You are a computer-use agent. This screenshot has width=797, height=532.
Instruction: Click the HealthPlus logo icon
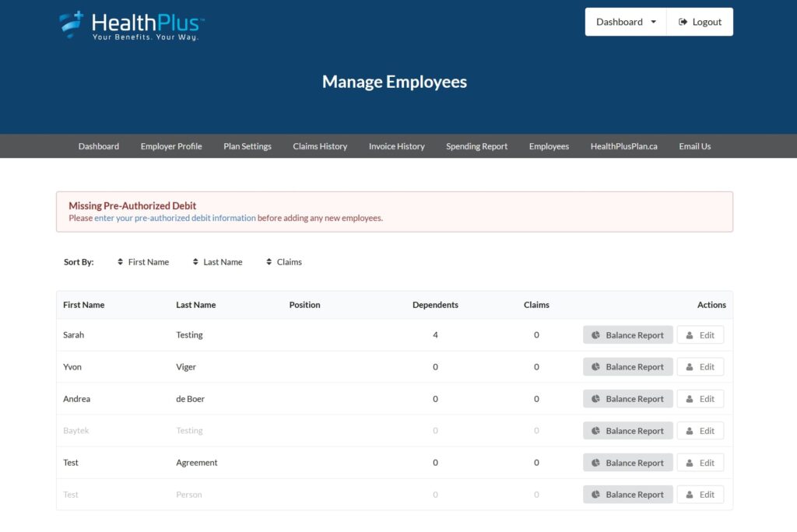pyautogui.click(x=72, y=24)
